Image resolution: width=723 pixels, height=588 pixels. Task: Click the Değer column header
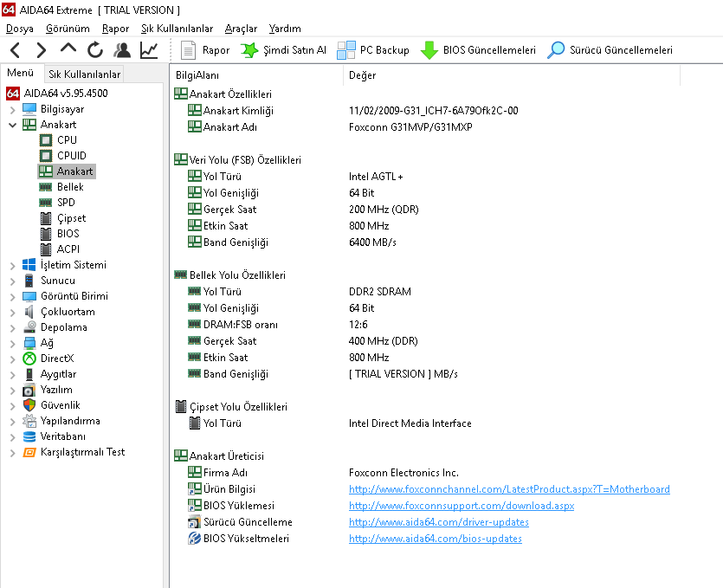tap(512, 75)
